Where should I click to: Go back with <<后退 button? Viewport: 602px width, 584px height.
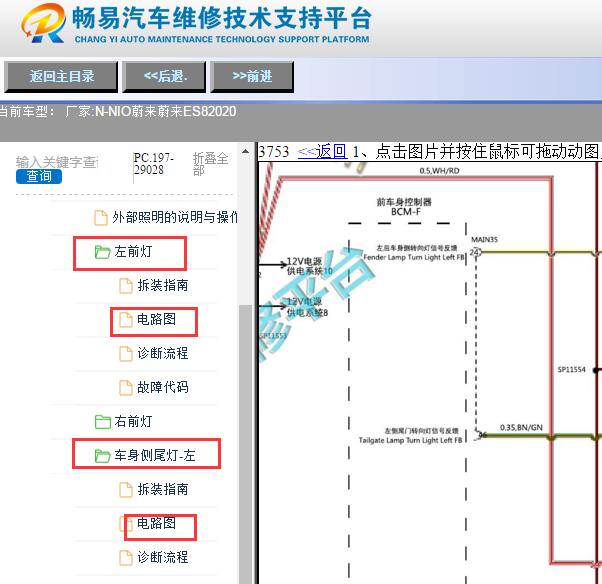[x=164, y=76]
